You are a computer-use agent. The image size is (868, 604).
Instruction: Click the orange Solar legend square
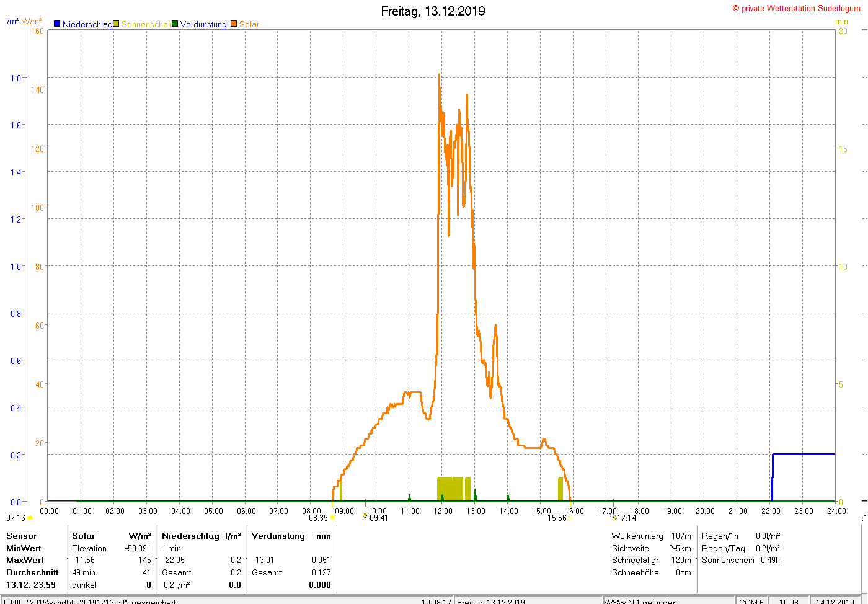tap(234, 24)
